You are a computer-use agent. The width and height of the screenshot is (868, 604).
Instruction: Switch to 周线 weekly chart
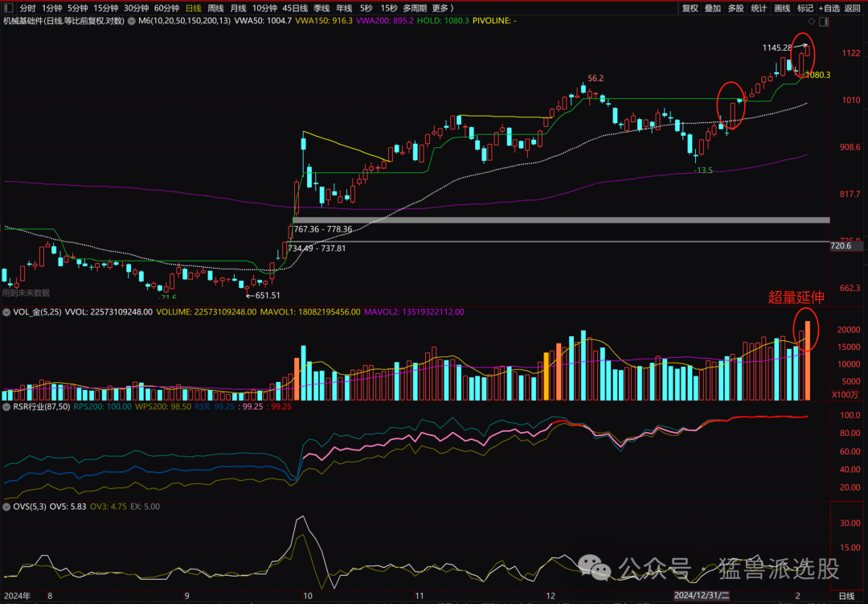click(x=215, y=8)
